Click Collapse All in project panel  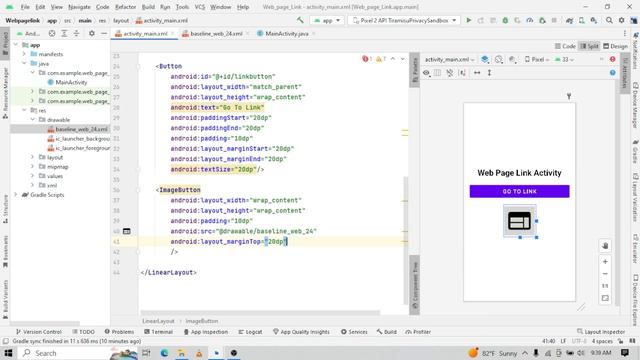pyautogui.click(x=76, y=33)
